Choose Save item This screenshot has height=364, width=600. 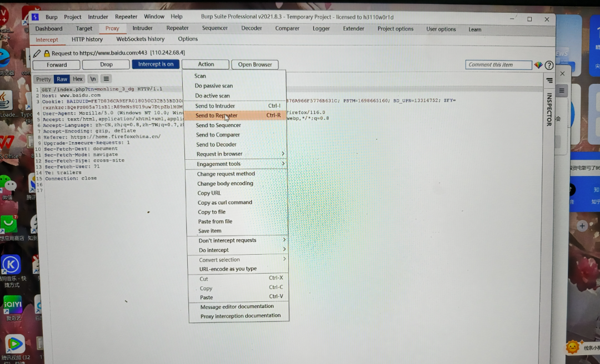click(x=237, y=231)
